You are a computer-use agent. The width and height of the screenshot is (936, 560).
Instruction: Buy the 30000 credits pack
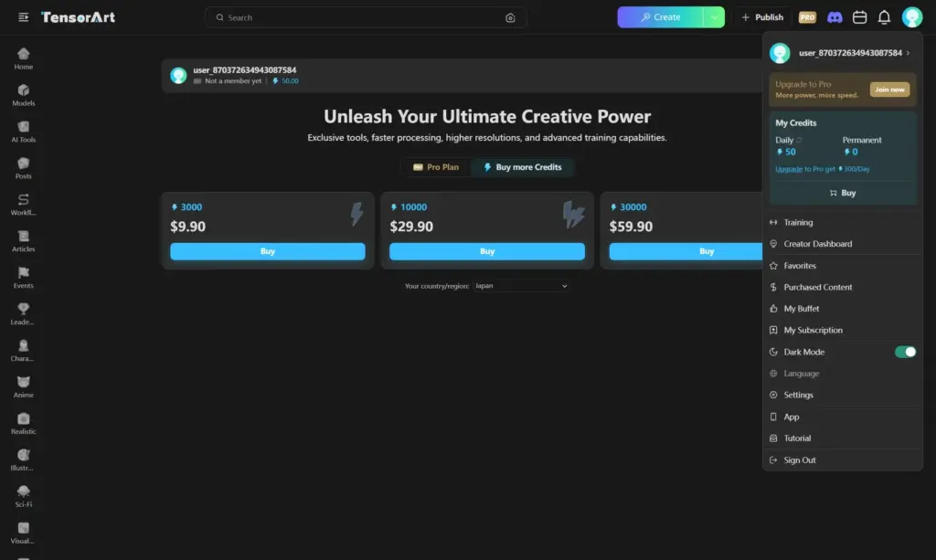pyautogui.click(x=686, y=251)
